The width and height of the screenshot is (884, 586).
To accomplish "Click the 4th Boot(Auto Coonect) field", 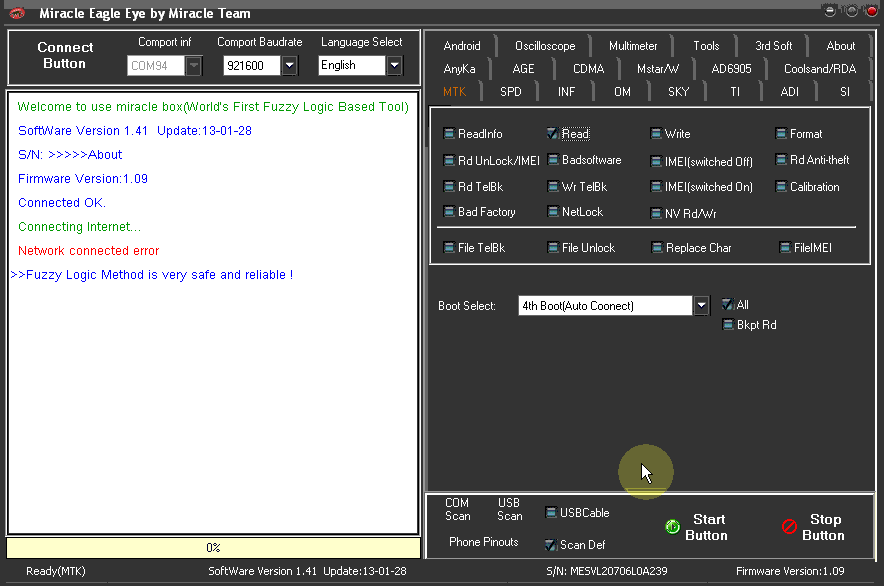I will tap(605, 306).
